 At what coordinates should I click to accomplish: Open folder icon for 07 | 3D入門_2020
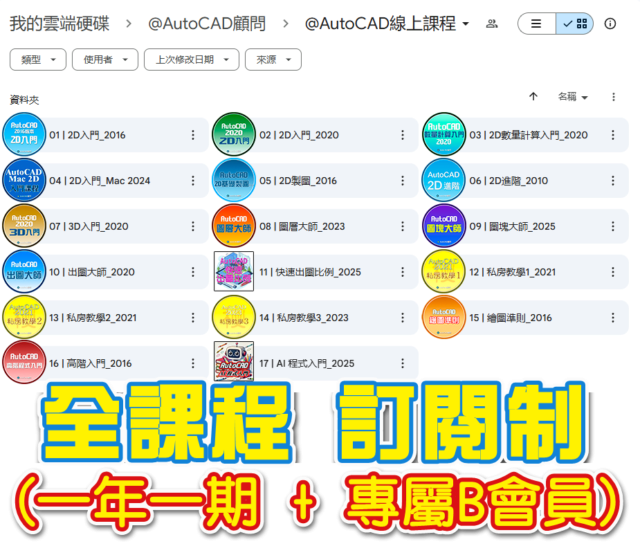point(24,226)
